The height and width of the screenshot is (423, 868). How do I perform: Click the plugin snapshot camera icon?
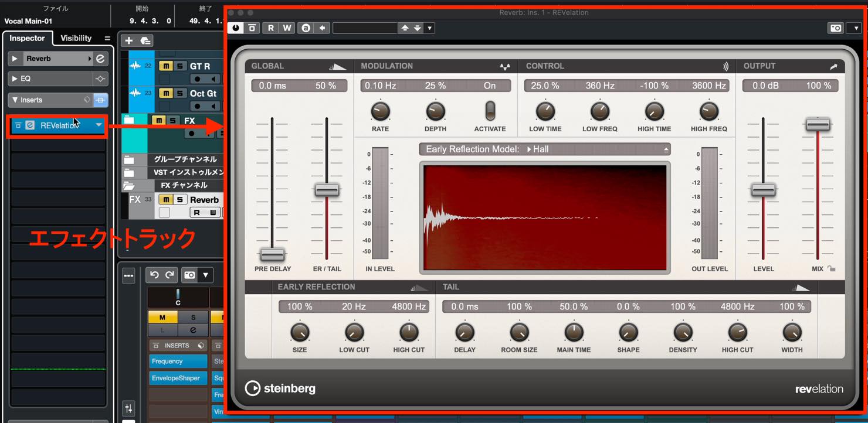tap(836, 28)
